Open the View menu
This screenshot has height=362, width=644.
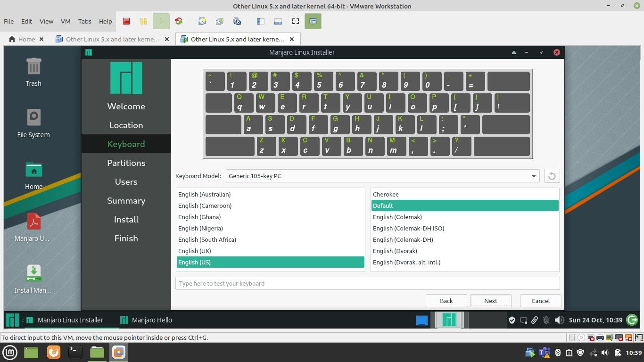pos(46,21)
